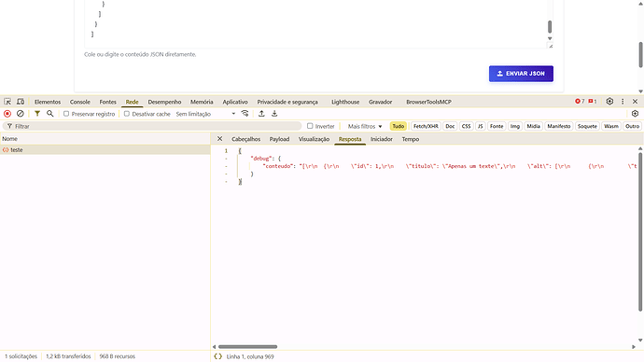Filter by Fetch/XHR requests
Viewport: 644px width, 362px height.
426,126
